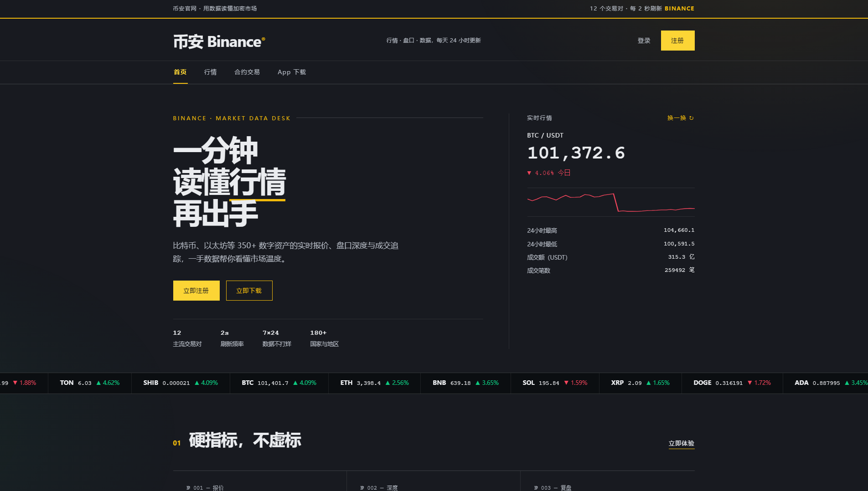Viewport: 868px width, 491px height.
Task: Click the 成交笔数 value 259492
Action: click(679, 271)
